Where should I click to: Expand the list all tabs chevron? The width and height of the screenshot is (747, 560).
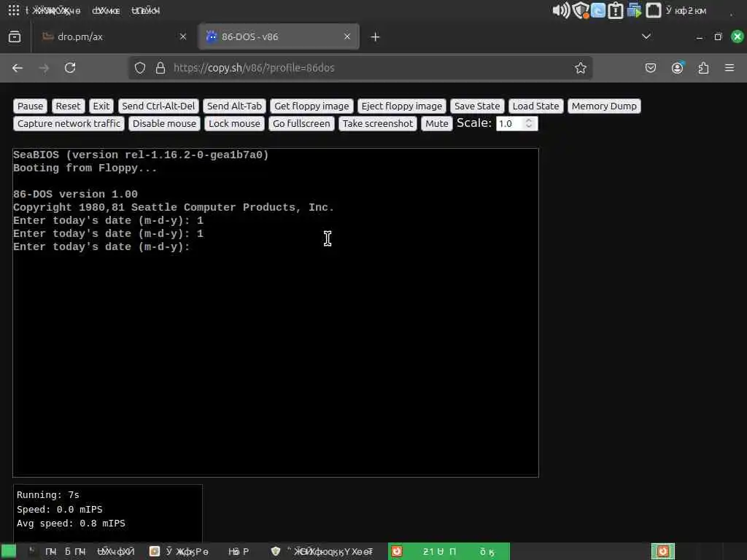pos(646,36)
